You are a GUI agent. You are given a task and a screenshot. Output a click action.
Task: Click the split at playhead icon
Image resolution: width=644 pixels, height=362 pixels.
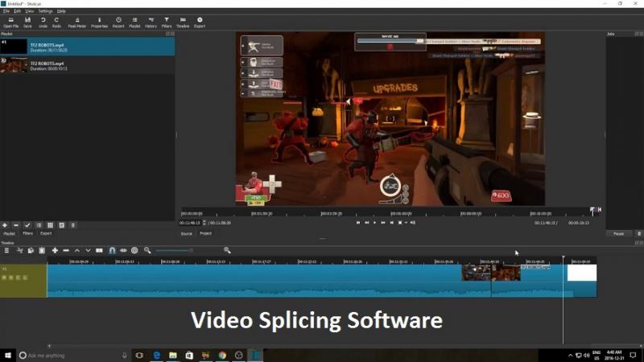point(99,250)
